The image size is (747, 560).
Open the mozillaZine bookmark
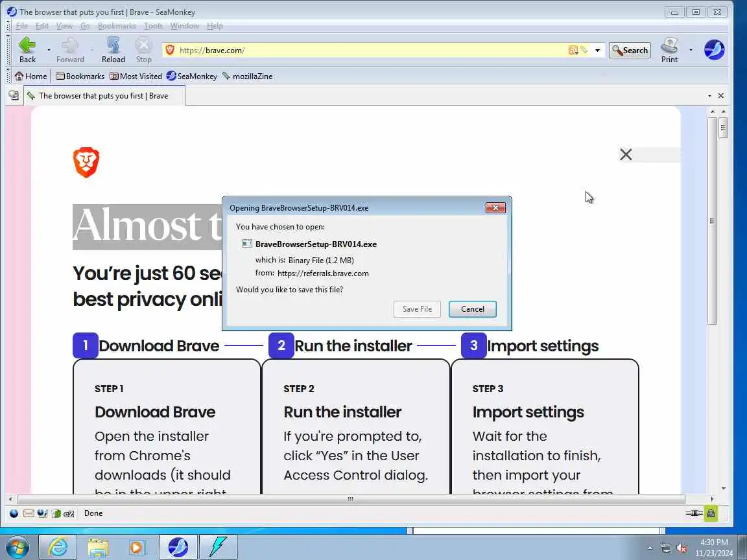[247, 76]
